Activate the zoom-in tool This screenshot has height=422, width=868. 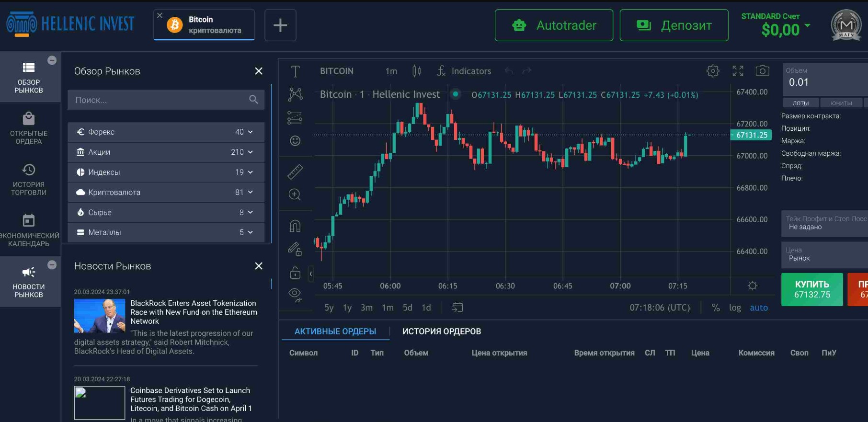(295, 194)
